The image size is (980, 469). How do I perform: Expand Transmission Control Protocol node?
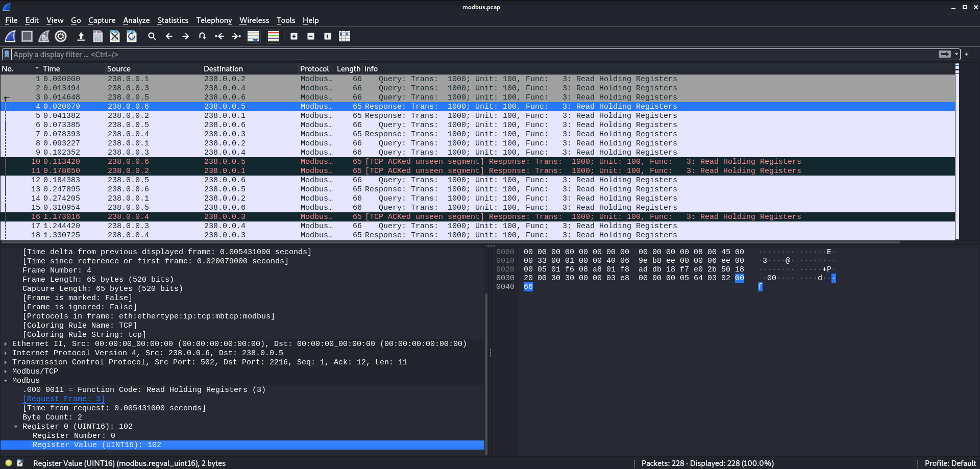click(6, 362)
